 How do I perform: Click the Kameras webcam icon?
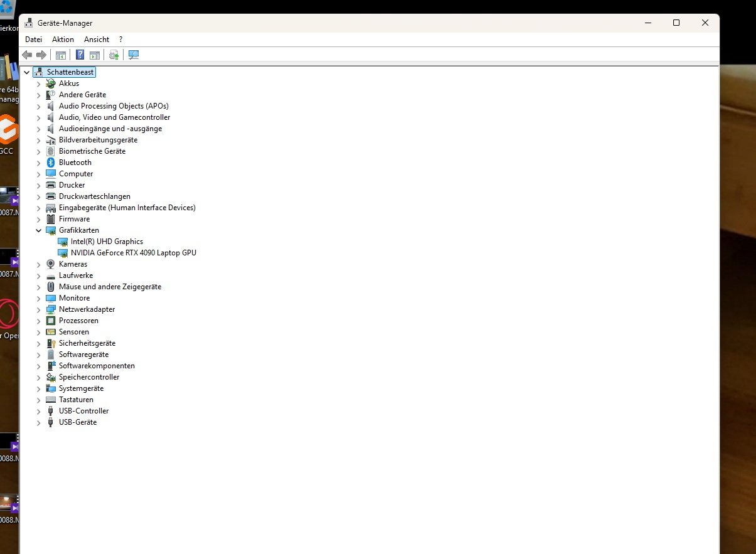(x=51, y=264)
